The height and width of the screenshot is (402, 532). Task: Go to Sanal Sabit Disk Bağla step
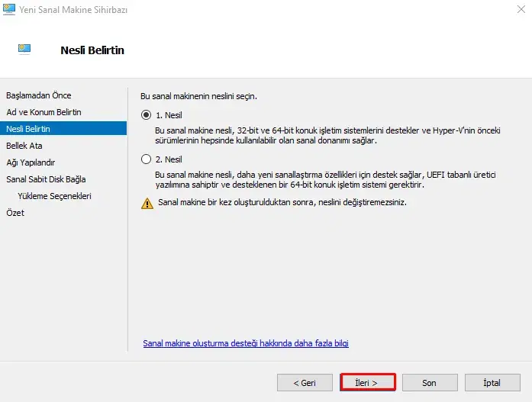click(46, 179)
